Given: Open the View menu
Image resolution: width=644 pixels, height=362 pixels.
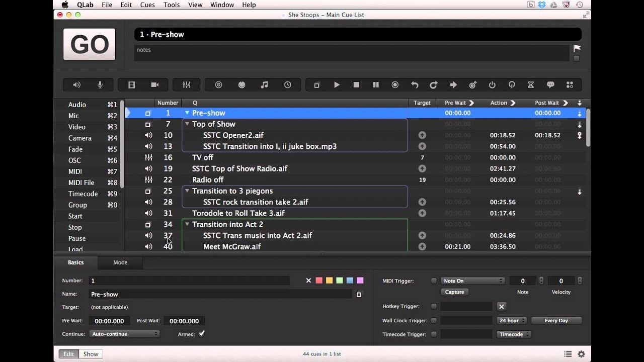Looking at the screenshot, I should [x=195, y=5].
